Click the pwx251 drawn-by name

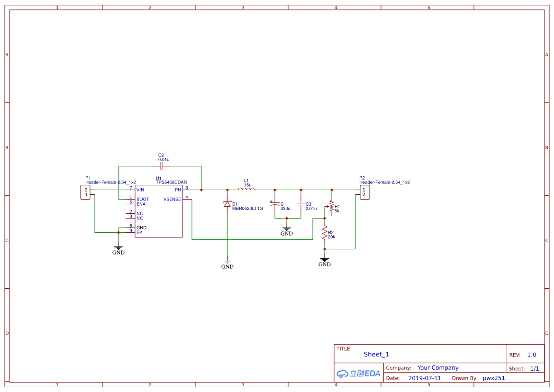[x=494, y=378]
